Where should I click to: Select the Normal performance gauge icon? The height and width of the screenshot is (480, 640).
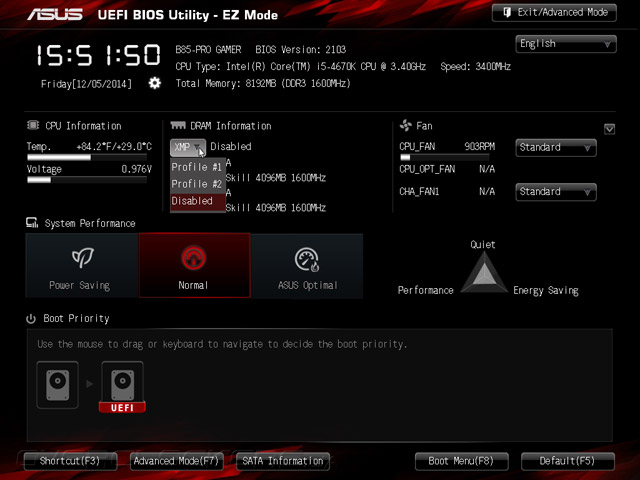(x=193, y=258)
